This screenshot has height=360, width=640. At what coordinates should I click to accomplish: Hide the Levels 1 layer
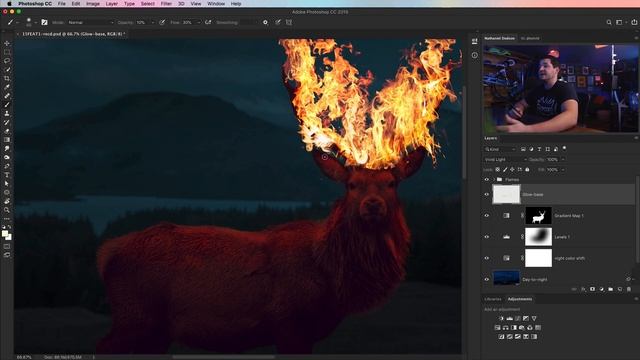[487, 237]
